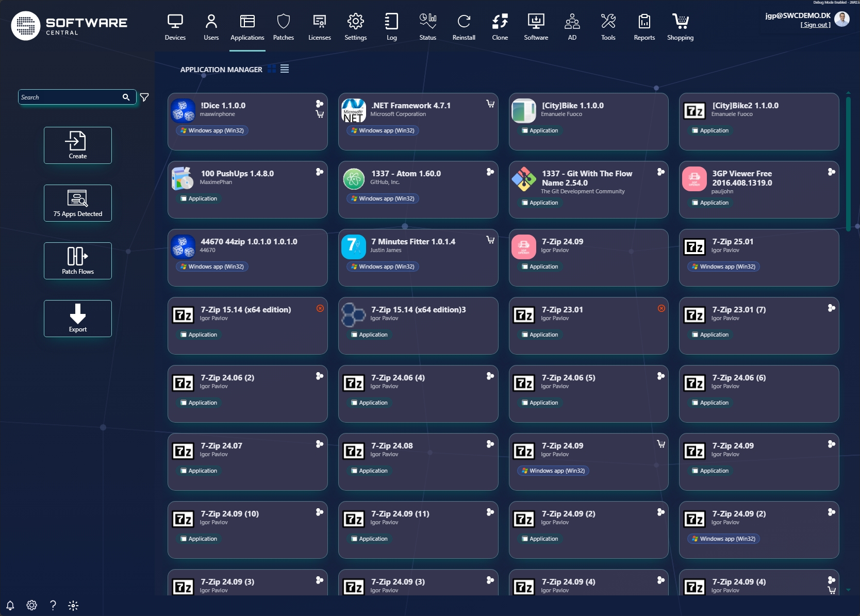
Task: Click deployment icon on 3GP Viewer Free
Action: tap(832, 172)
